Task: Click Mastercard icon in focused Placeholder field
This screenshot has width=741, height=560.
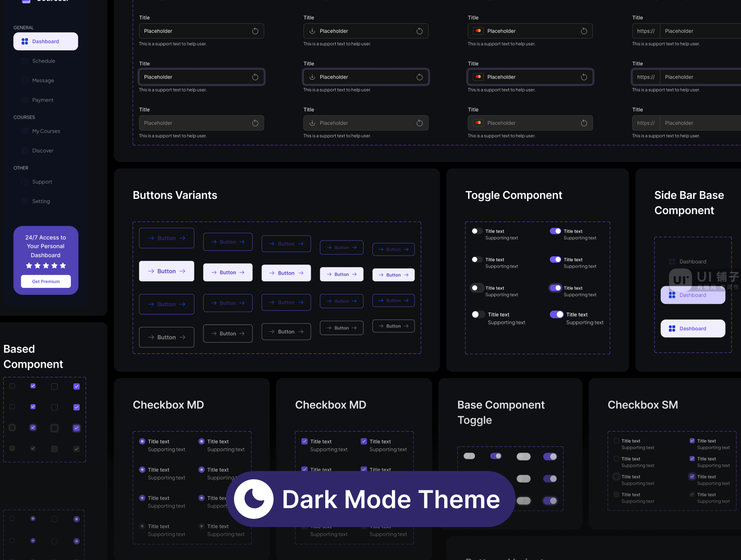Action: point(478,77)
